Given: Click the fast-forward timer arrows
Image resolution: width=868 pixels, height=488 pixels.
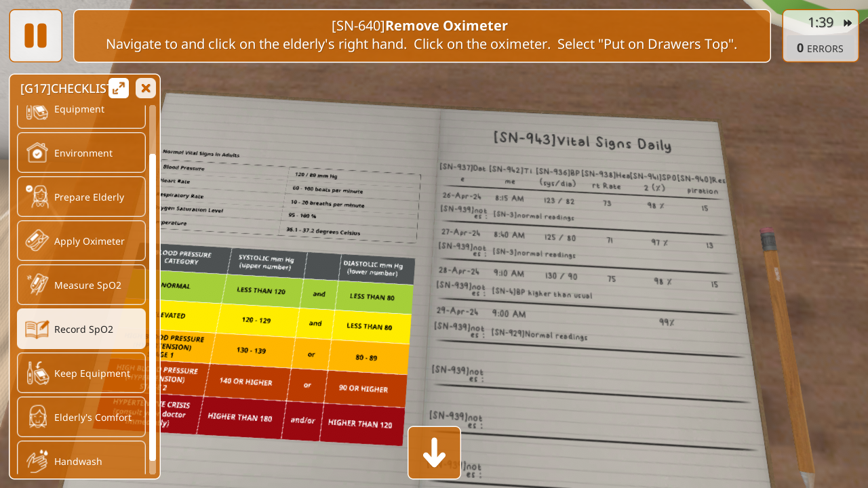Looking at the screenshot, I should pos(848,23).
